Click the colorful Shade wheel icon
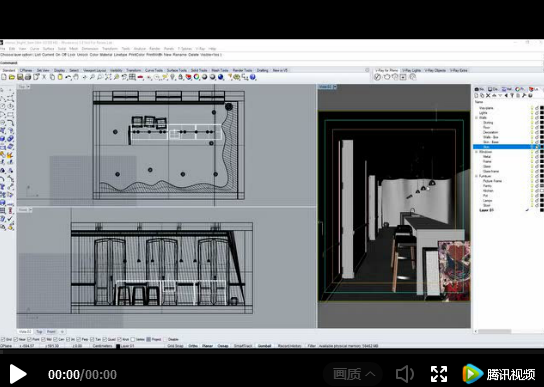The height and width of the screenshot is (387, 544). (197, 77)
